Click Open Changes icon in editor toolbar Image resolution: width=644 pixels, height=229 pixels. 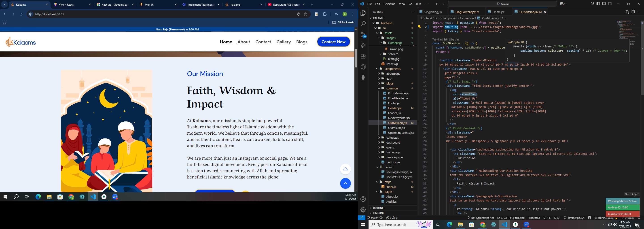(x=627, y=12)
